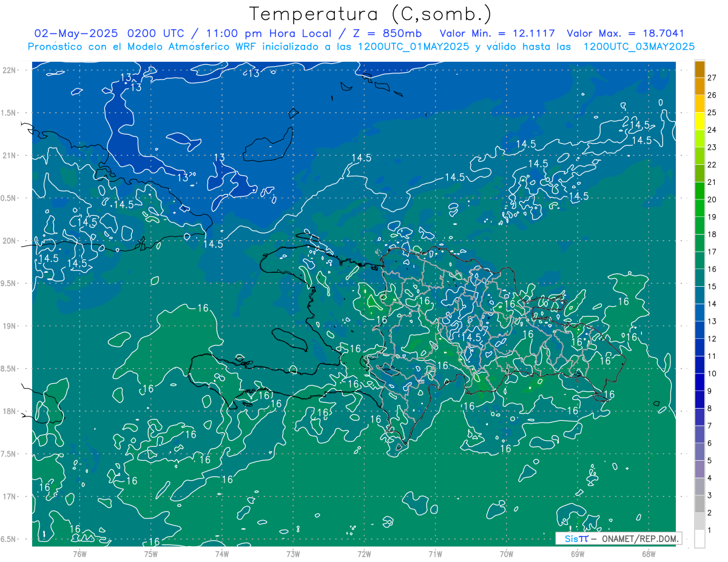Pick the white band beside label 1
This screenshot has width=728, height=562.
click(x=699, y=538)
